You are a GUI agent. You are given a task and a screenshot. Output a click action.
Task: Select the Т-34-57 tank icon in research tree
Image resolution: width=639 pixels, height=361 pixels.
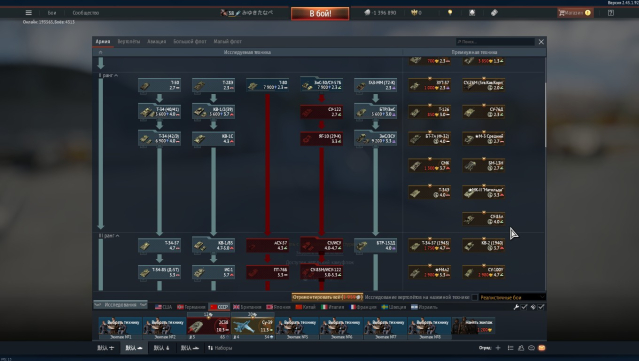pyautogui.click(x=159, y=246)
